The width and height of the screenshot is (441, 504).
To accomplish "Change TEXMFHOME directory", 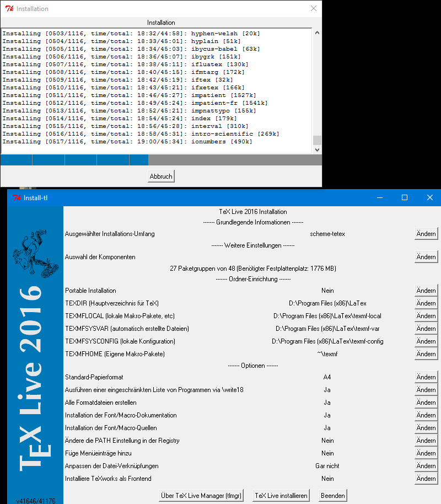I will click(426, 354).
